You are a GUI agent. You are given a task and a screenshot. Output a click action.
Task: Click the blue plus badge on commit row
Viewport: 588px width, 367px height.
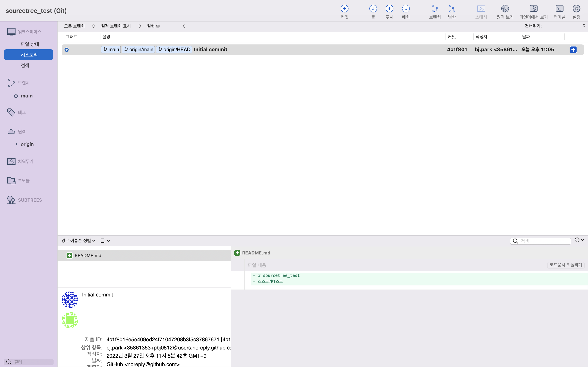(573, 50)
